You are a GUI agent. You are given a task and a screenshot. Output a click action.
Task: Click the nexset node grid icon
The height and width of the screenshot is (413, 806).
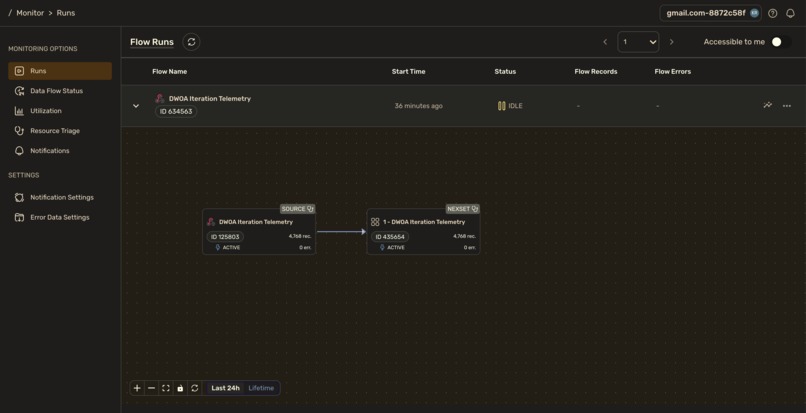(x=375, y=222)
